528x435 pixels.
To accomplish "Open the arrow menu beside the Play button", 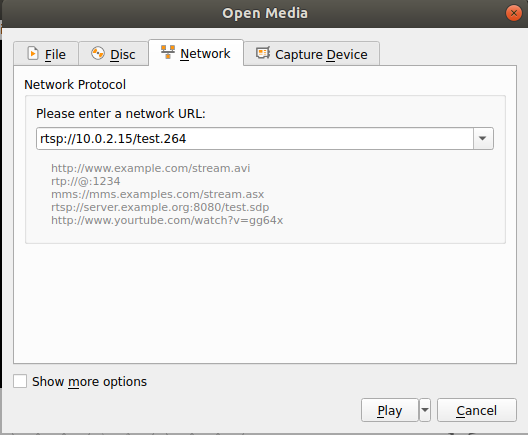I will [425, 410].
